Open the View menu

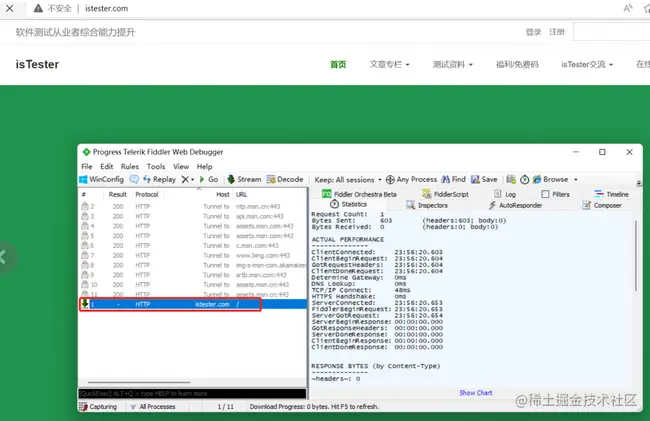coord(181,167)
